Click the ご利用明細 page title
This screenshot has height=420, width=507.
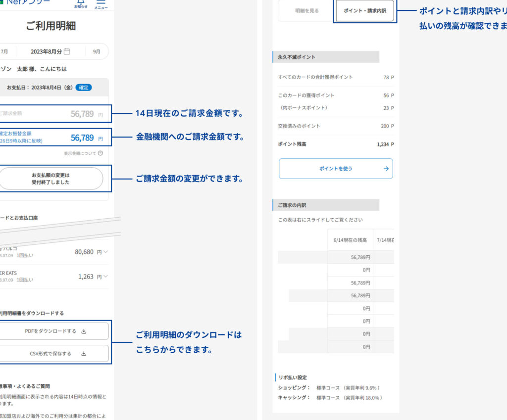[x=51, y=26]
